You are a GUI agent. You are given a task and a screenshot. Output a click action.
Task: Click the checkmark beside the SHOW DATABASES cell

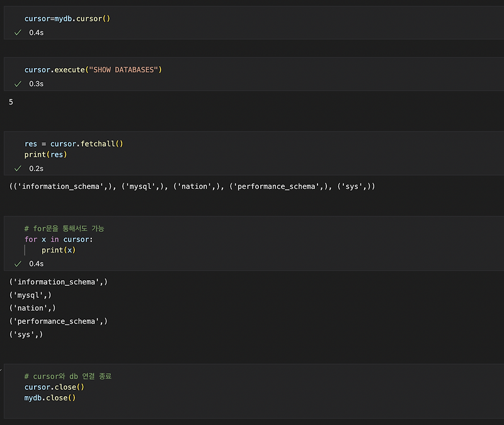pyautogui.click(x=18, y=83)
